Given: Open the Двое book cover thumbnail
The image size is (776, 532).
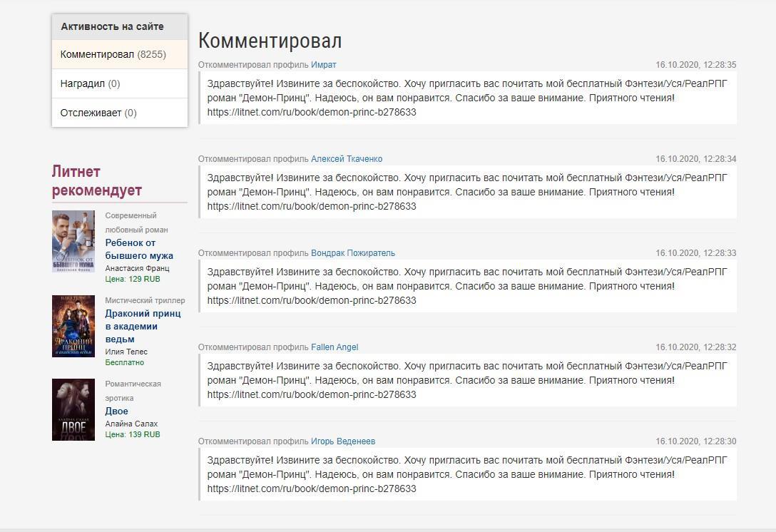Looking at the screenshot, I should 73,409.
